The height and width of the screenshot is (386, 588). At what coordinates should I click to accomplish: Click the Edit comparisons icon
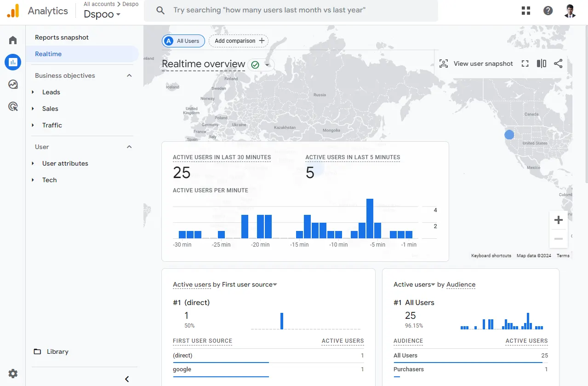542,63
